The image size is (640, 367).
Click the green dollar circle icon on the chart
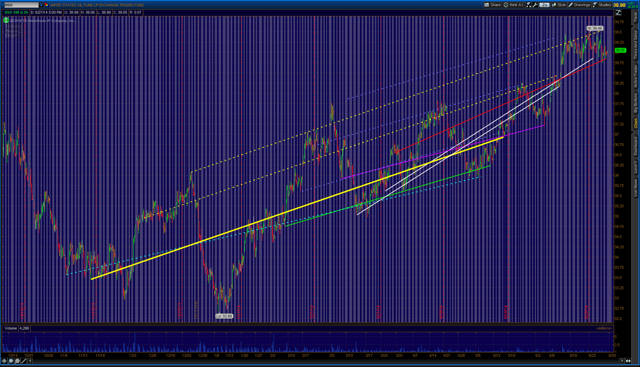(x=6, y=20)
